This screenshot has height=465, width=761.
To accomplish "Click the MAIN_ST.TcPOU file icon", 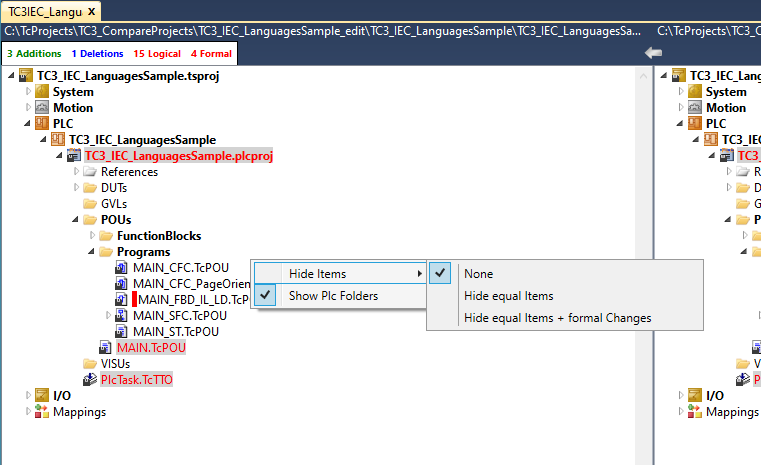I will point(121,332).
